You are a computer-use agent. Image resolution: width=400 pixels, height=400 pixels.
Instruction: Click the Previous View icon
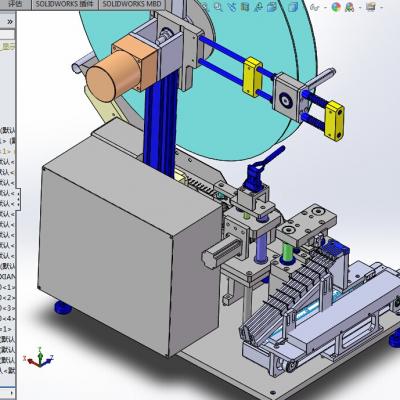pos(232,7)
